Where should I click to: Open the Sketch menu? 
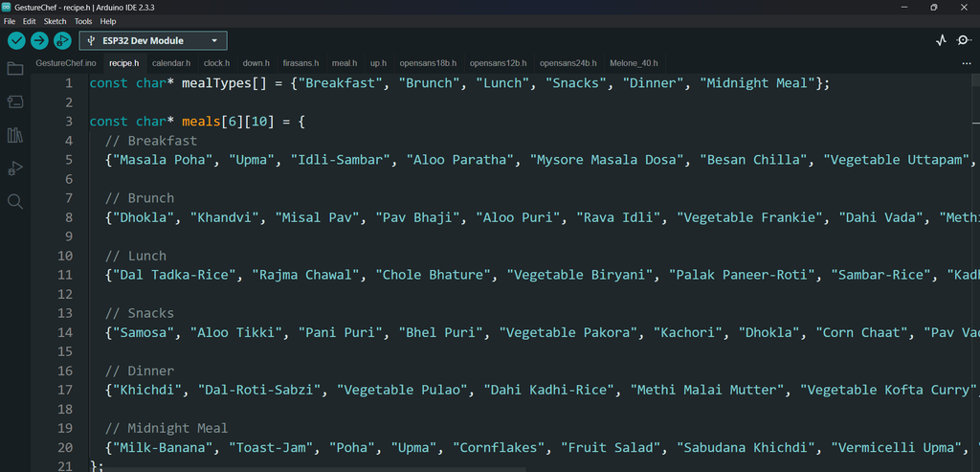(55, 21)
